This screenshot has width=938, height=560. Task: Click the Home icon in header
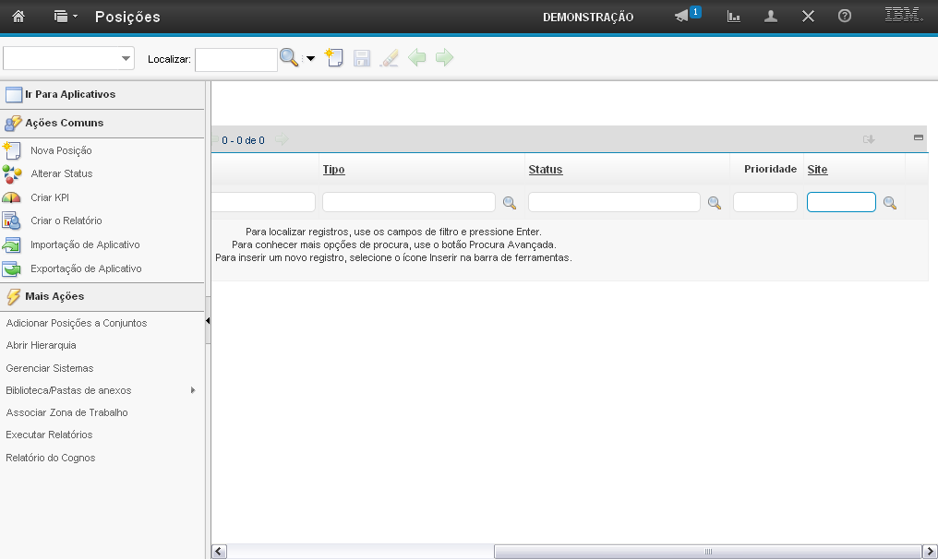coord(18,17)
